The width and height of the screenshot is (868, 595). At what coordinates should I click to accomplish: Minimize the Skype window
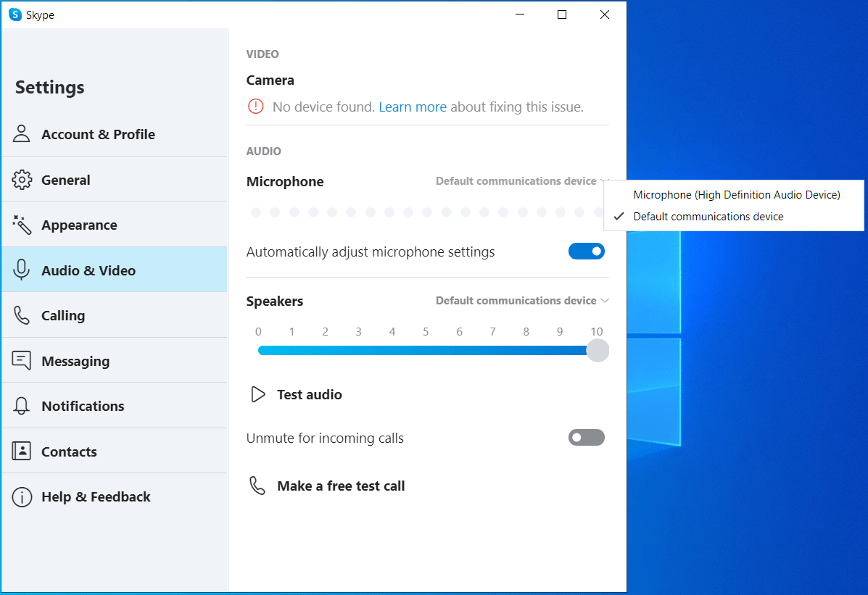click(x=520, y=14)
